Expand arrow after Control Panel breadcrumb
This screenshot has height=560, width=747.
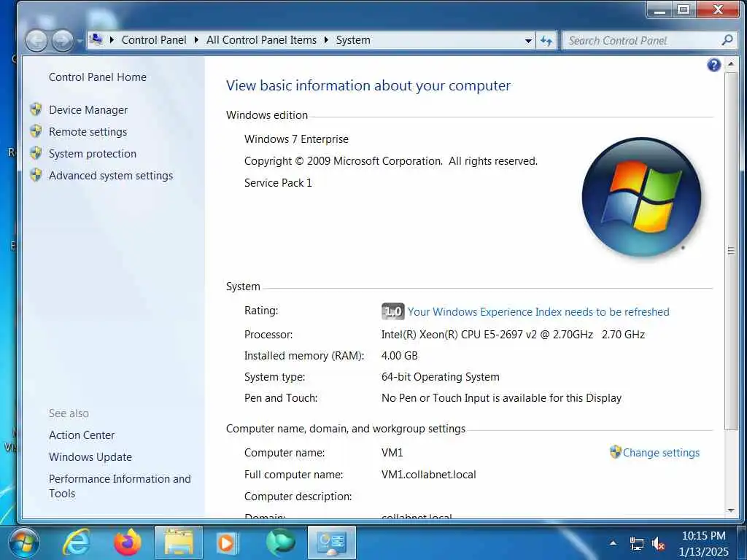coord(196,40)
